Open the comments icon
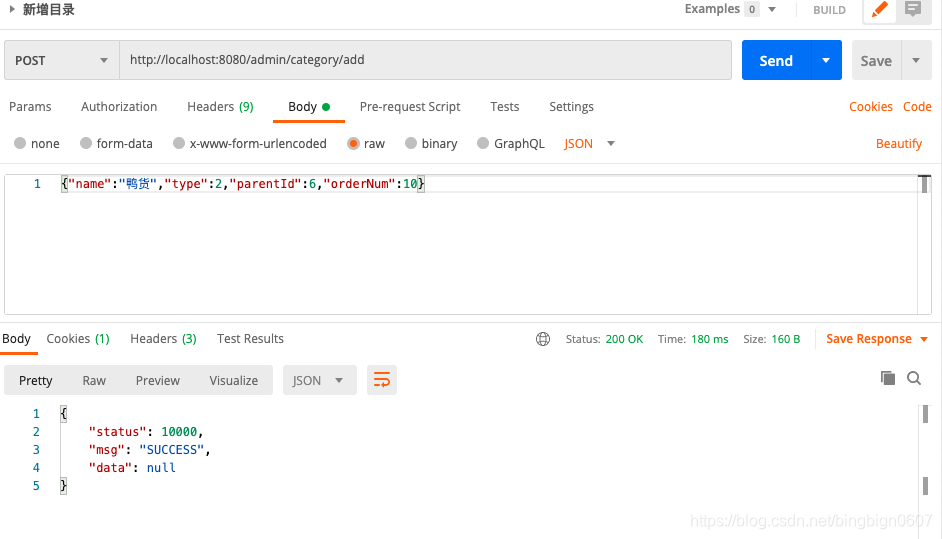942x539 pixels. pyautogui.click(x=913, y=9)
